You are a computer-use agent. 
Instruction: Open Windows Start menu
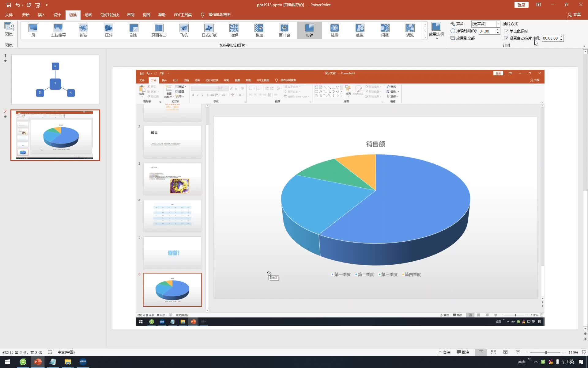tap(7, 362)
